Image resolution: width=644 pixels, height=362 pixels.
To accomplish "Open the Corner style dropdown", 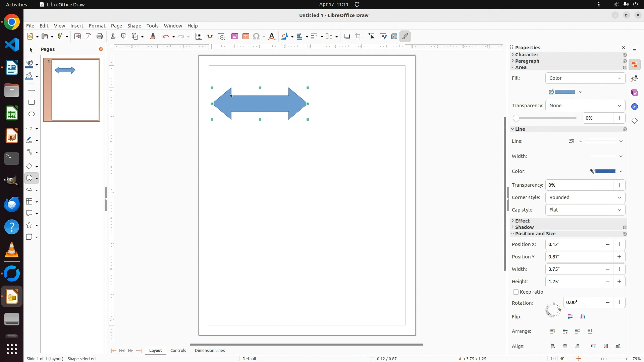I will click(x=585, y=197).
